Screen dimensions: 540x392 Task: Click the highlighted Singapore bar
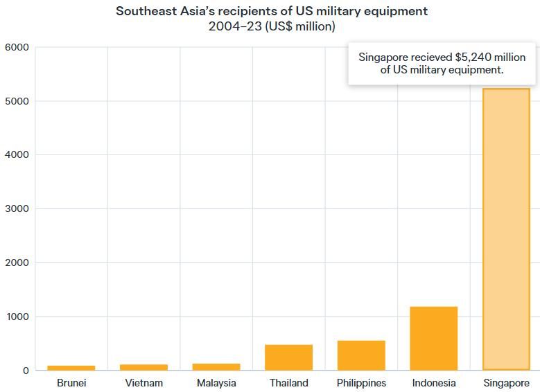pos(506,229)
